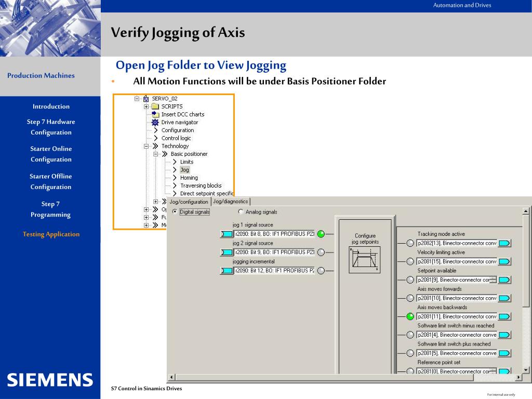Click the Control logic arrow icon
This screenshot has height=399, width=532.
pyautogui.click(x=155, y=138)
